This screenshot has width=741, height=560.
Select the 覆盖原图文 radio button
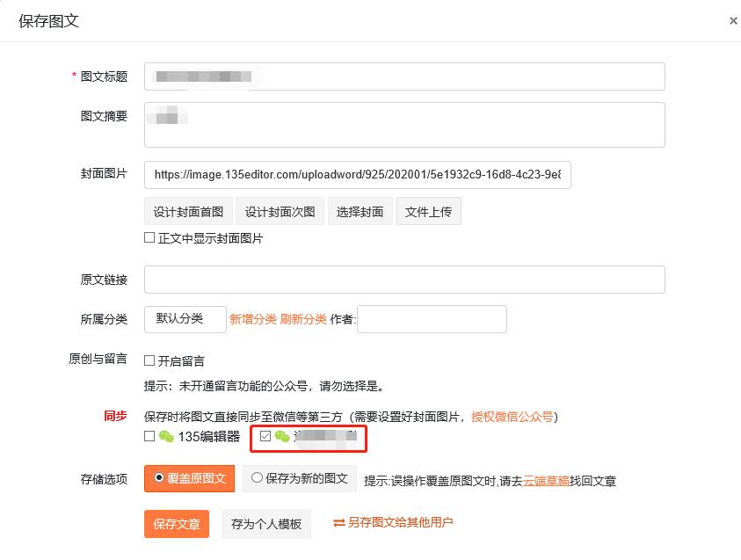point(157,477)
